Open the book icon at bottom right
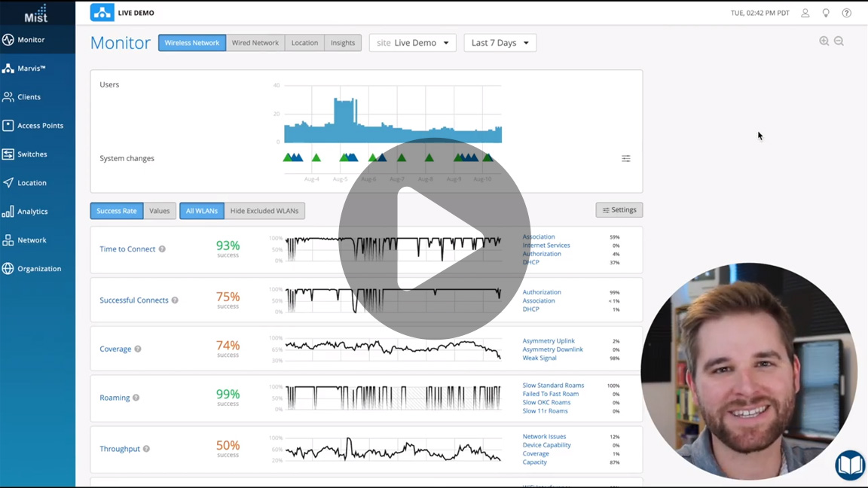Screen dimensions: 868x488 (850, 465)
